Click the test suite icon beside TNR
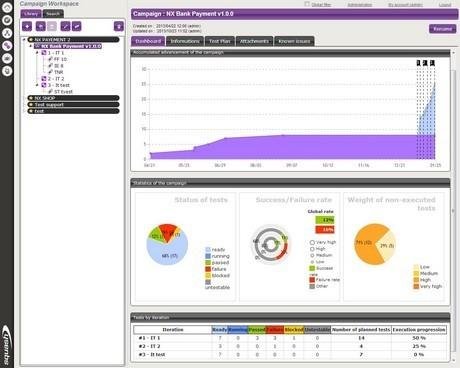This screenshot has width=460, height=368. 50,72
